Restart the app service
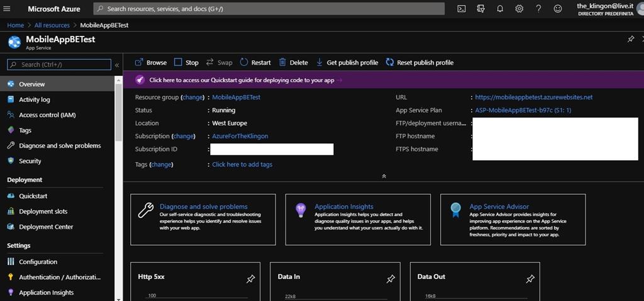Screen dimensions: 644x301 click(x=255, y=62)
